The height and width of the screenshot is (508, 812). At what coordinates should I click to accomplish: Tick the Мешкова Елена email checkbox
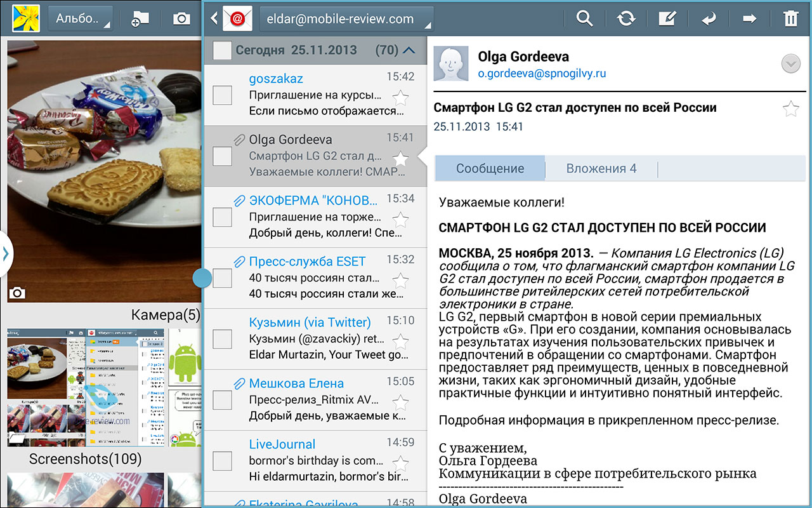click(x=222, y=400)
